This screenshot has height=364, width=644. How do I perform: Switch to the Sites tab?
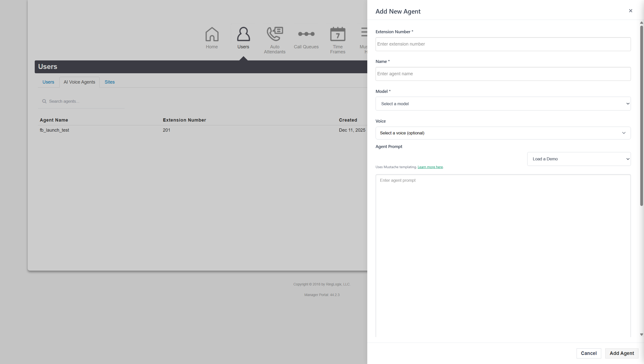point(110,82)
